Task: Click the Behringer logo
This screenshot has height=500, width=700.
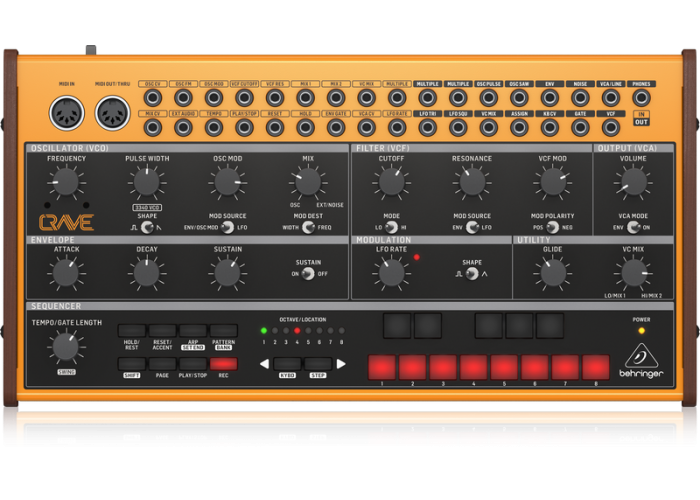Action: point(641,361)
